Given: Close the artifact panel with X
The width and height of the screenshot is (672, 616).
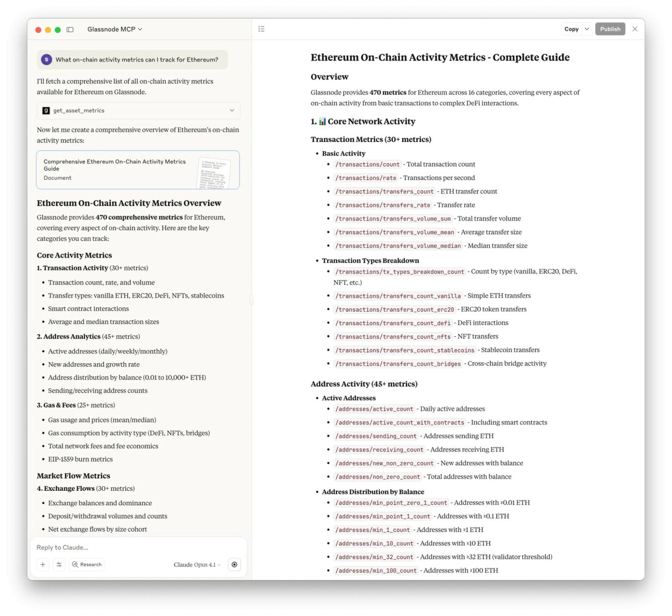Looking at the screenshot, I should [635, 29].
